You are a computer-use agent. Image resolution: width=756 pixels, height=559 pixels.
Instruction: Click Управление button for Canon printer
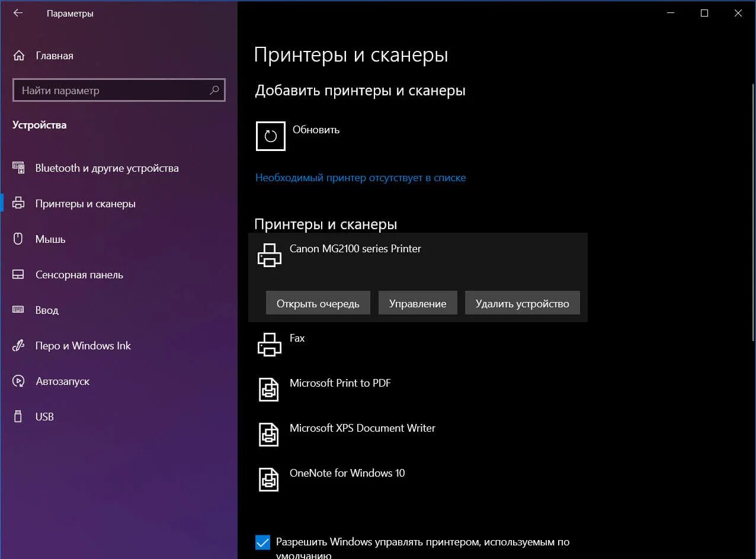(418, 303)
